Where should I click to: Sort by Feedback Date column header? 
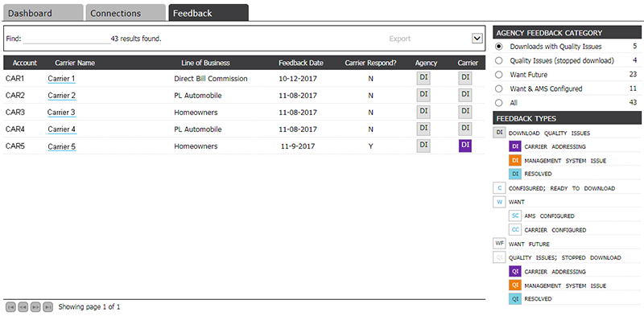point(300,64)
